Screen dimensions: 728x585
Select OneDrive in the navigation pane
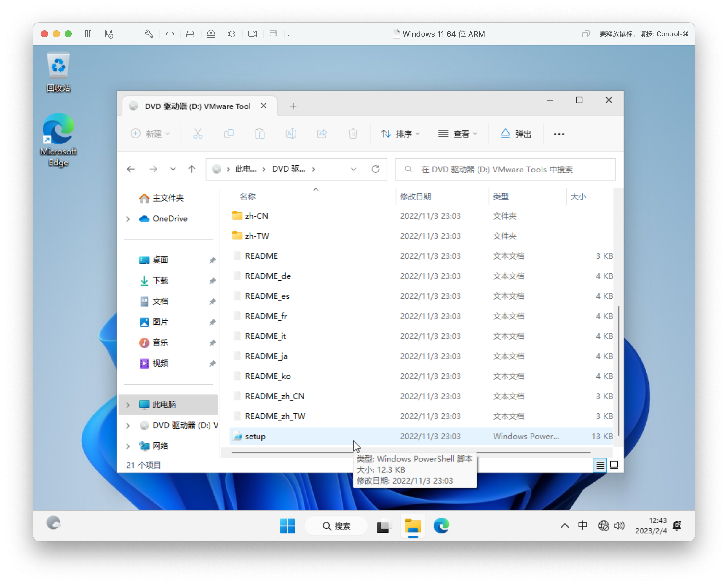pos(170,218)
